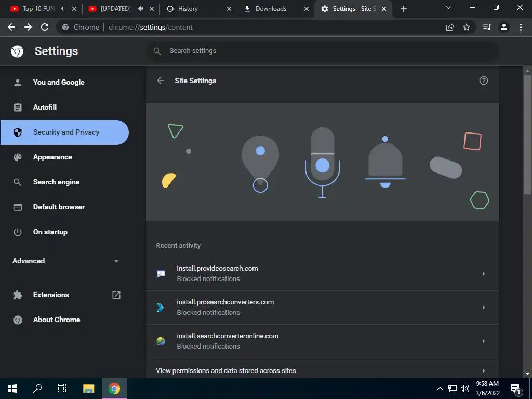Expand arrow for install.prosearchconverters.com row
532x399 pixels.
pyautogui.click(x=484, y=308)
